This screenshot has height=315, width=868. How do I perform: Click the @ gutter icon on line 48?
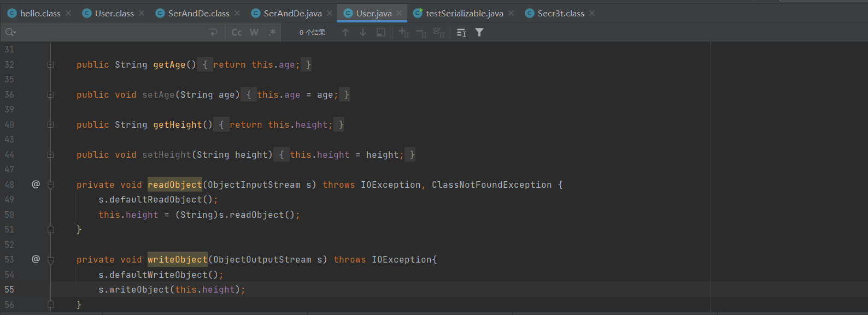36,184
